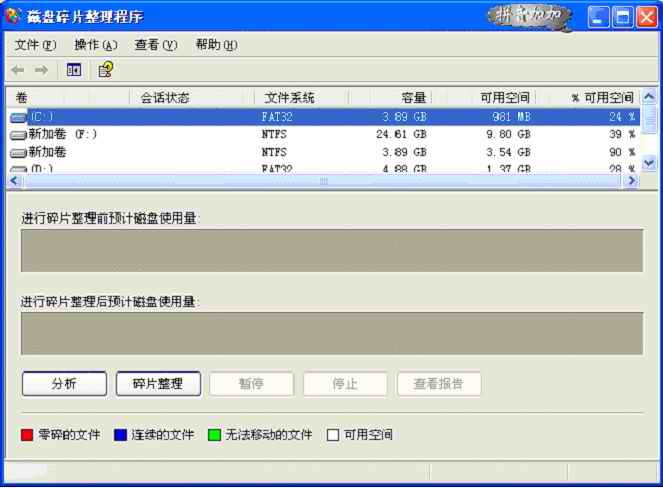Open the 文件(F) menu
Screen dimensions: 663x488
pos(36,45)
